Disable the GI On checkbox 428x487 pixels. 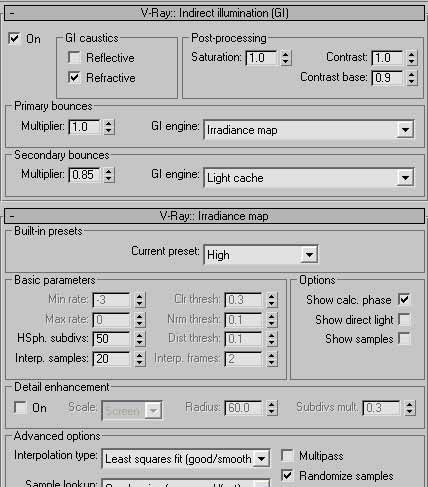point(15,39)
